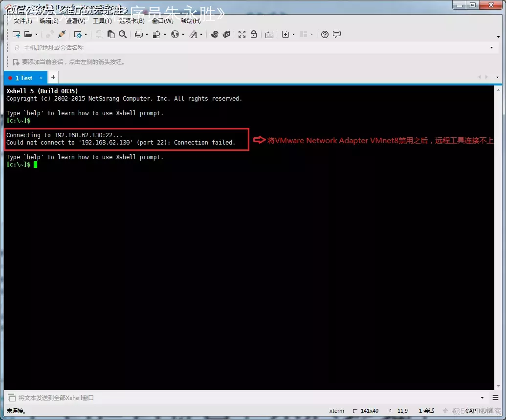The image size is (506, 420).
Task: Click the Paste clipboard icon
Action: [x=111, y=34]
